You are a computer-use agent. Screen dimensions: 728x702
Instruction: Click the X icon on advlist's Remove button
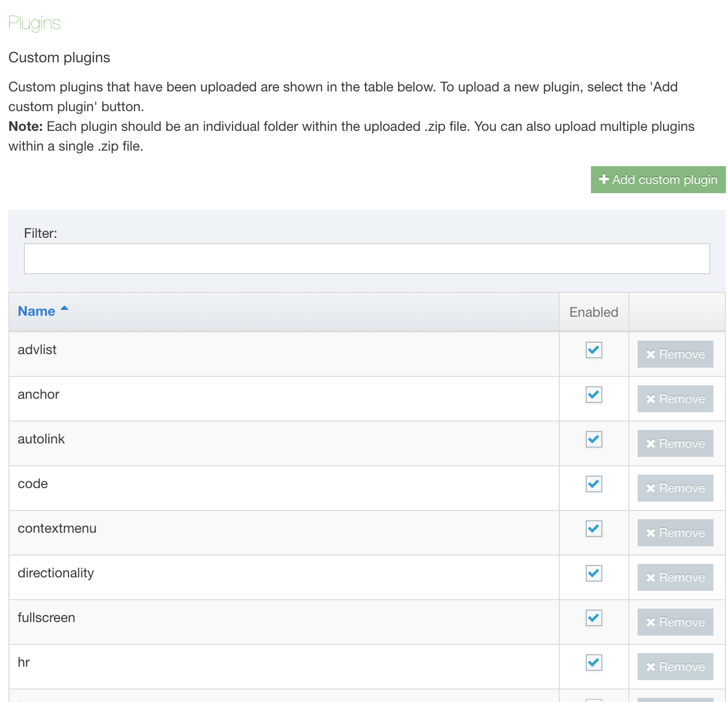point(650,354)
